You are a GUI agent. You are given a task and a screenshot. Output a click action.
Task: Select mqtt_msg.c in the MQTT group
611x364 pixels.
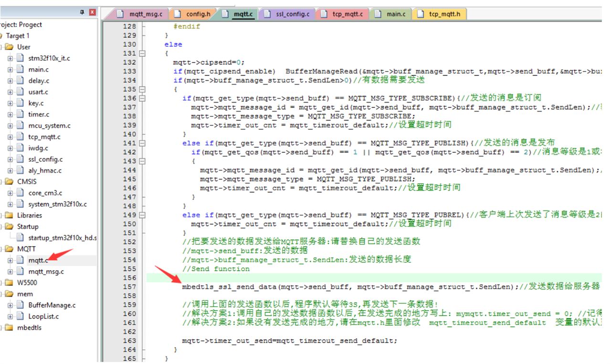tap(46, 271)
